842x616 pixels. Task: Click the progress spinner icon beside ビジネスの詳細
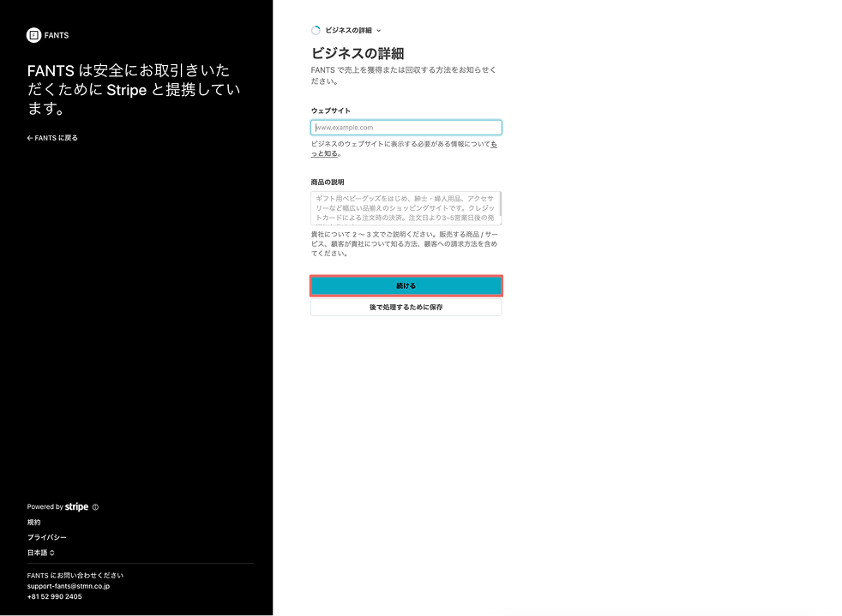click(316, 31)
